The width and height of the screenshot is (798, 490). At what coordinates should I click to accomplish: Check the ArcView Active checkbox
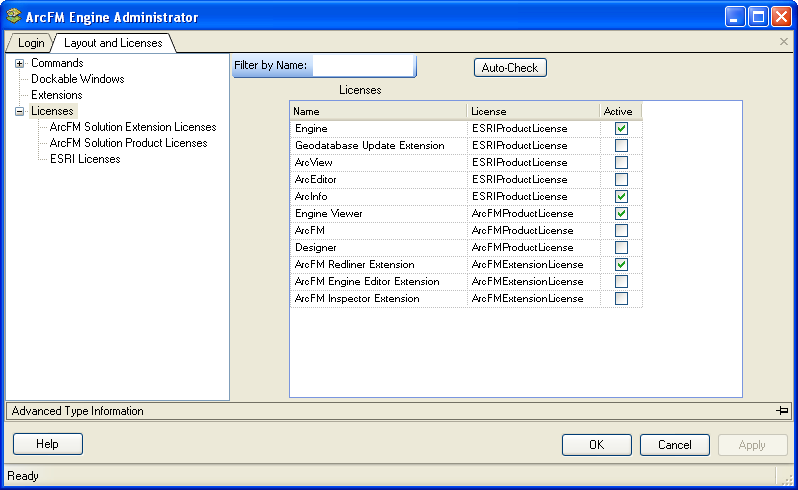[x=621, y=162]
